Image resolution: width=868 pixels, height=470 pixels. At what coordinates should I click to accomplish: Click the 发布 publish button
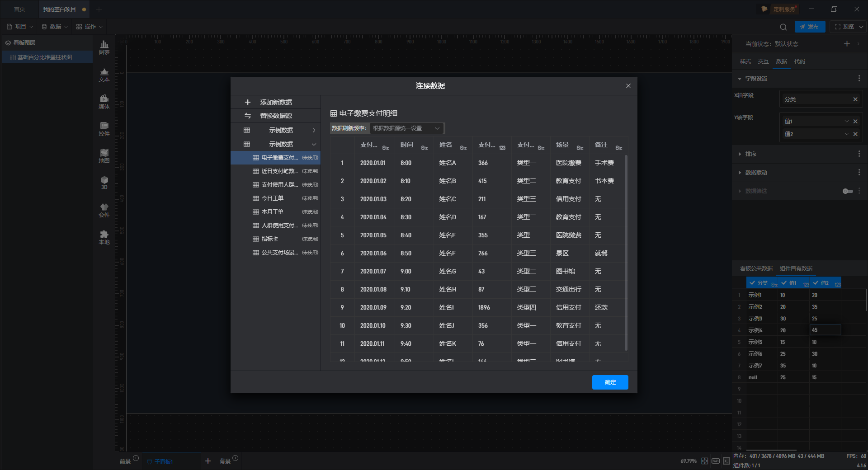pos(810,27)
